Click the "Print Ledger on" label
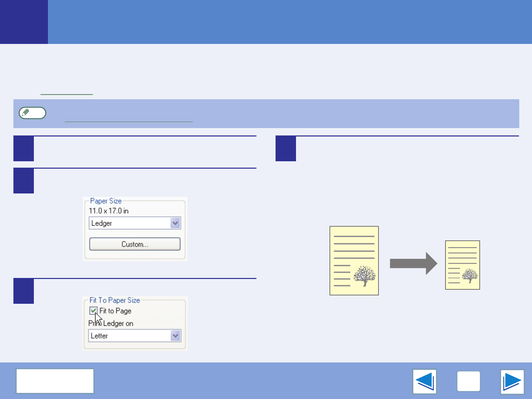 tap(111, 324)
